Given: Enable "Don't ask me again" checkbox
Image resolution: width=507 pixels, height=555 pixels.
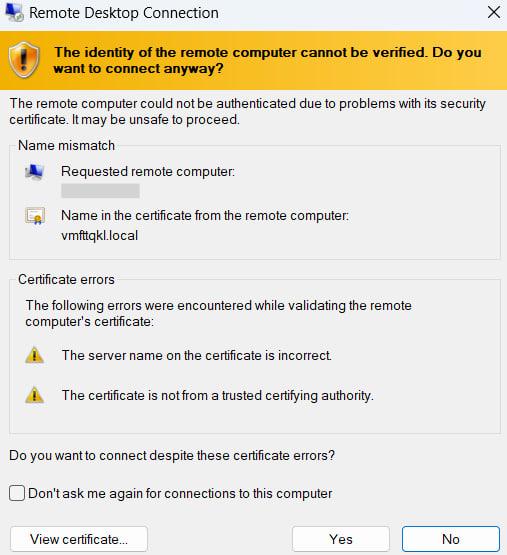Looking at the screenshot, I should [x=17, y=493].
